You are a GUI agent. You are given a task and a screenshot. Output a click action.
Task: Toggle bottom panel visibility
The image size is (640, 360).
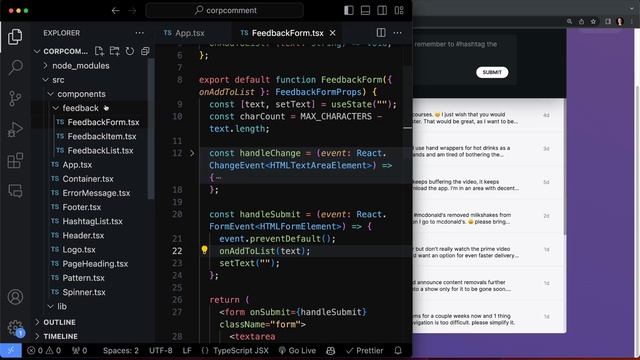point(365,11)
